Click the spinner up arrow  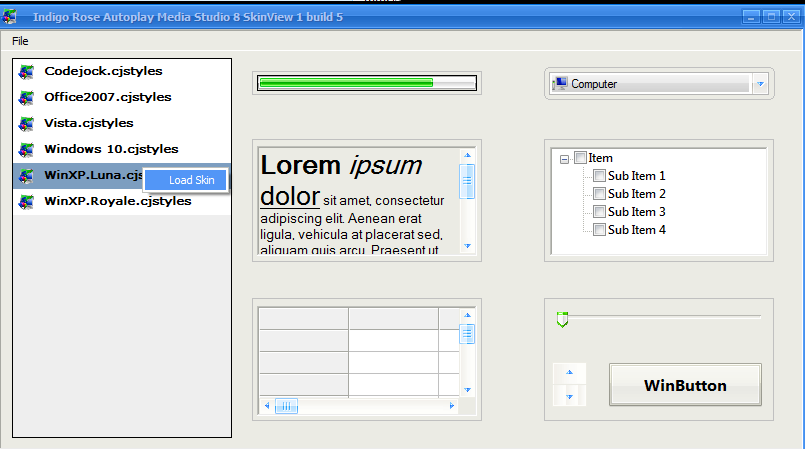coord(569,373)
